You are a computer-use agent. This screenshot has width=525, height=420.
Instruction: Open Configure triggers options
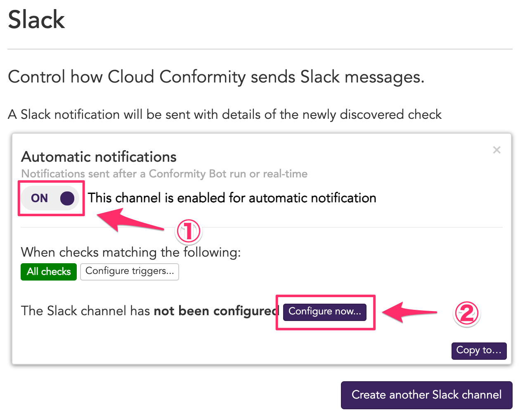[129, 271]
